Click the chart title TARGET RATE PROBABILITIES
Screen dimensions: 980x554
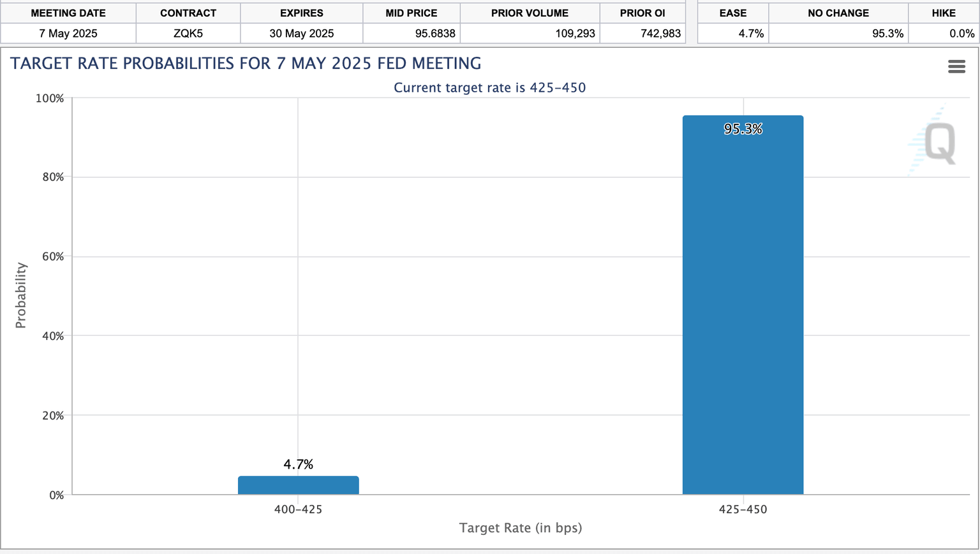click(x=246, y=63)
